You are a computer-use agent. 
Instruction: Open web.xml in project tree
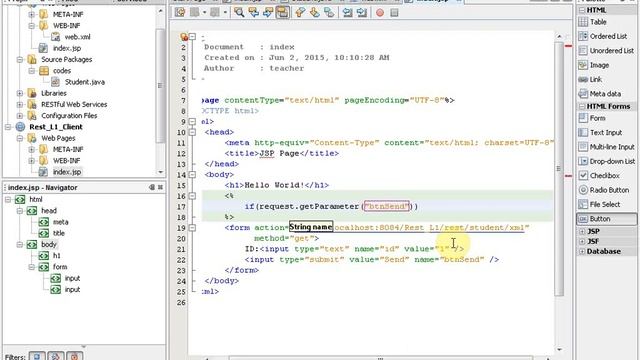pyautogui.click(x=77, y=37)
